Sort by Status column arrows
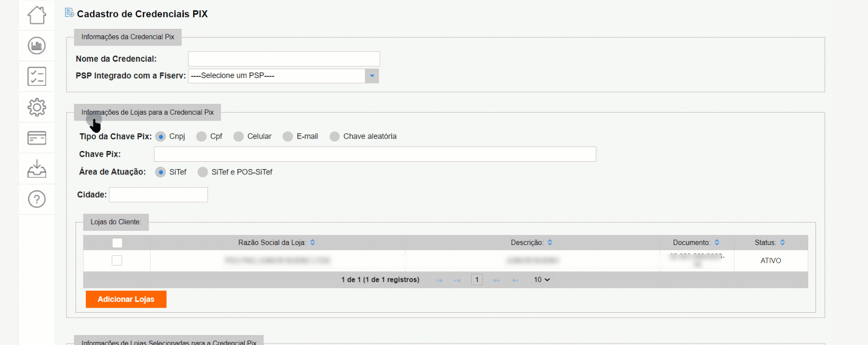The image size is (868, 345). [783, 243]
